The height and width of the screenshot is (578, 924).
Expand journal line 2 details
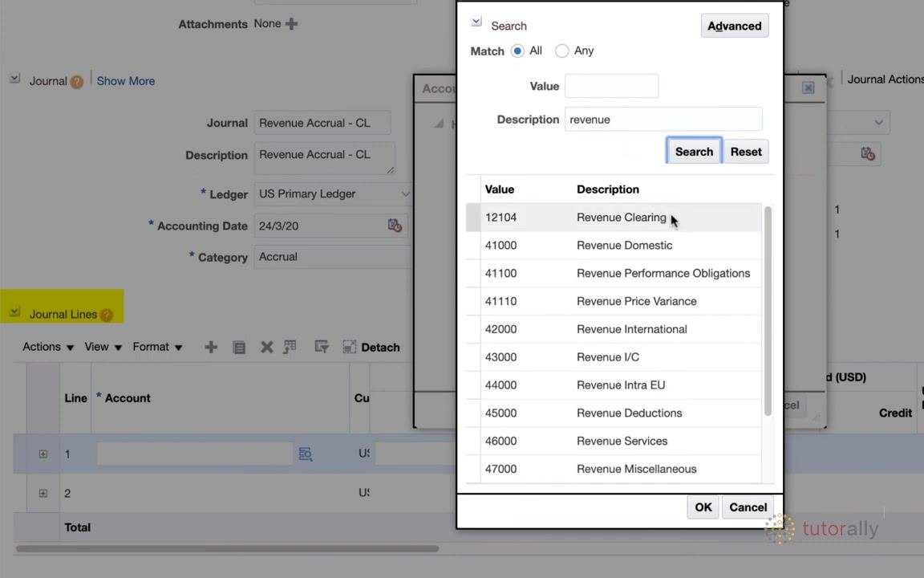pos(43,492)
